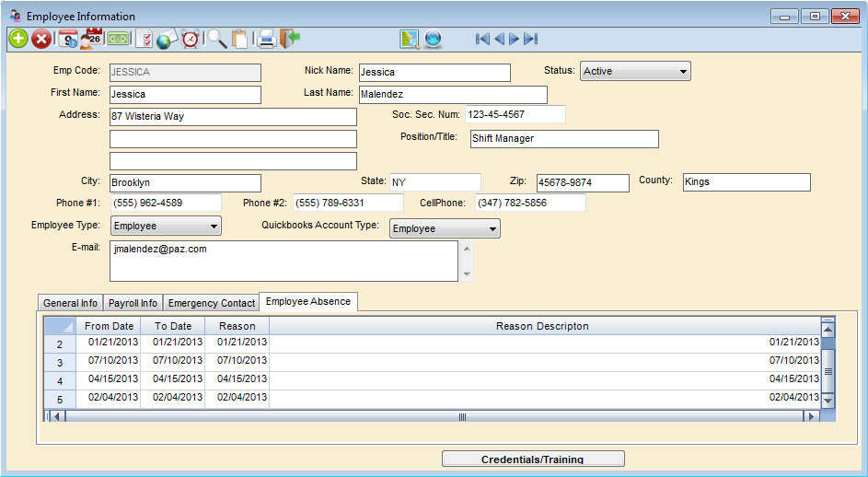Open the person with calendar schedule icon
The height and width of the screenshot is (477, 868).
click(x=91, y=39)
